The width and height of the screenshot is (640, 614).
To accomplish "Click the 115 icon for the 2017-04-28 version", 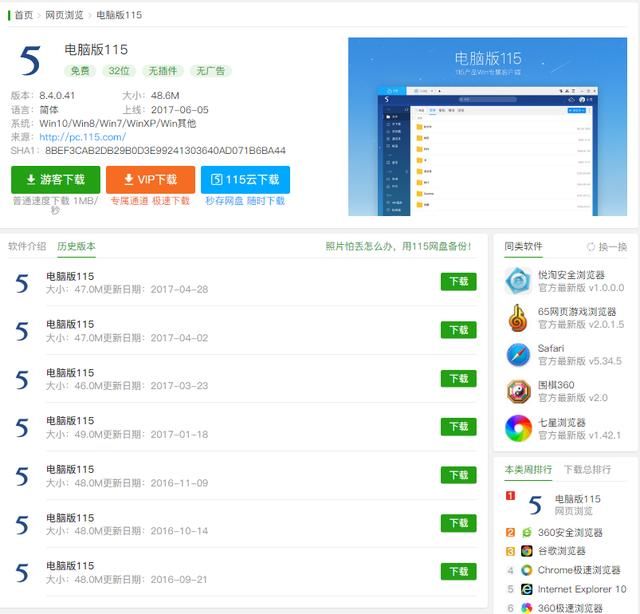I will (22, 283).
